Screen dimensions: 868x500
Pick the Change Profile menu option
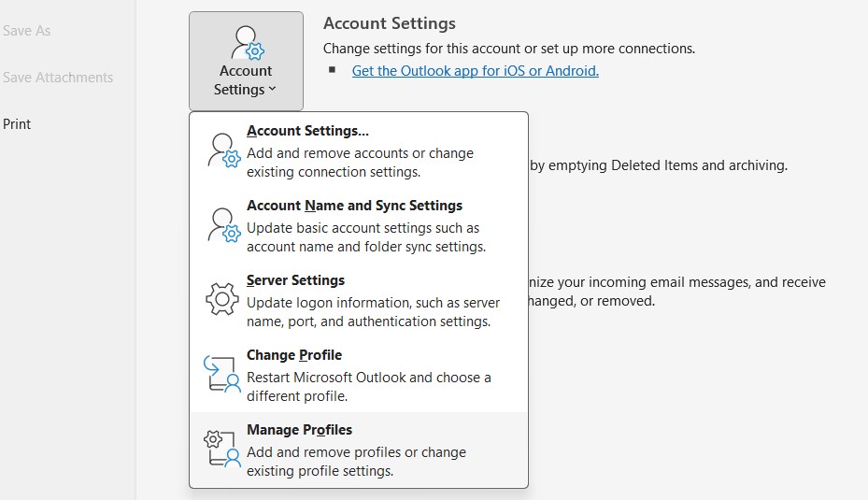tap(294, 355)
